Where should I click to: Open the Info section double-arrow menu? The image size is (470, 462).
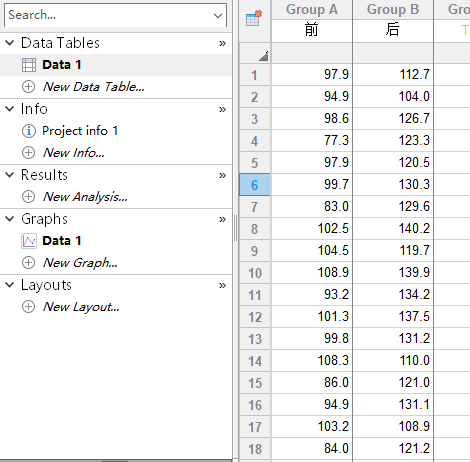point(222,110)
